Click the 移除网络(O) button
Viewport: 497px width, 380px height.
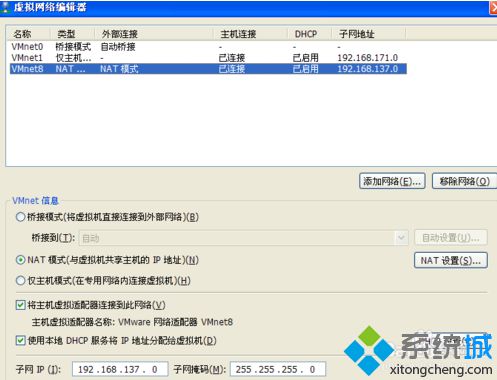[x=464, y=181]
